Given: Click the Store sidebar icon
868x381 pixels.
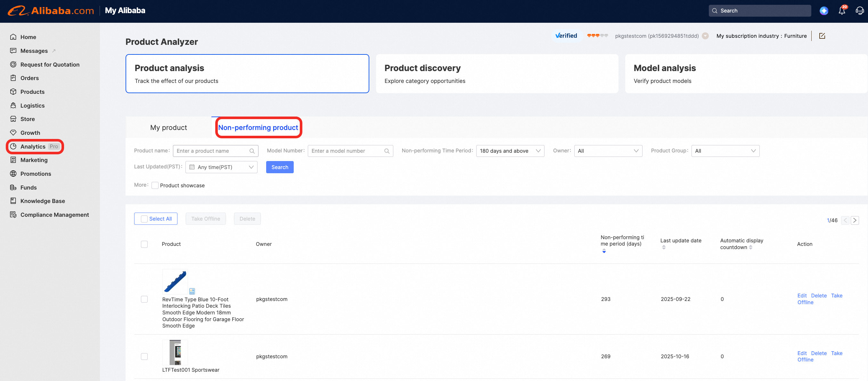Looking at the screenshot, I should (13, 119).
